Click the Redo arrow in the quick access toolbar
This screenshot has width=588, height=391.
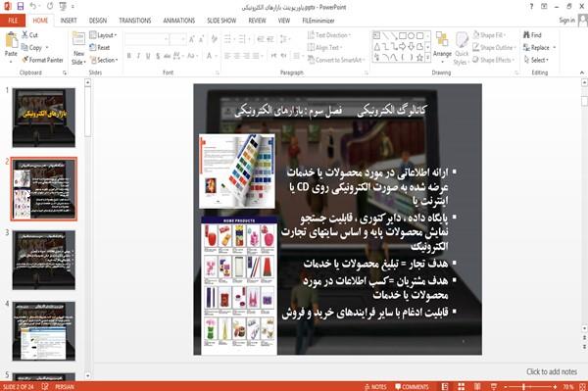coord(50,7)
